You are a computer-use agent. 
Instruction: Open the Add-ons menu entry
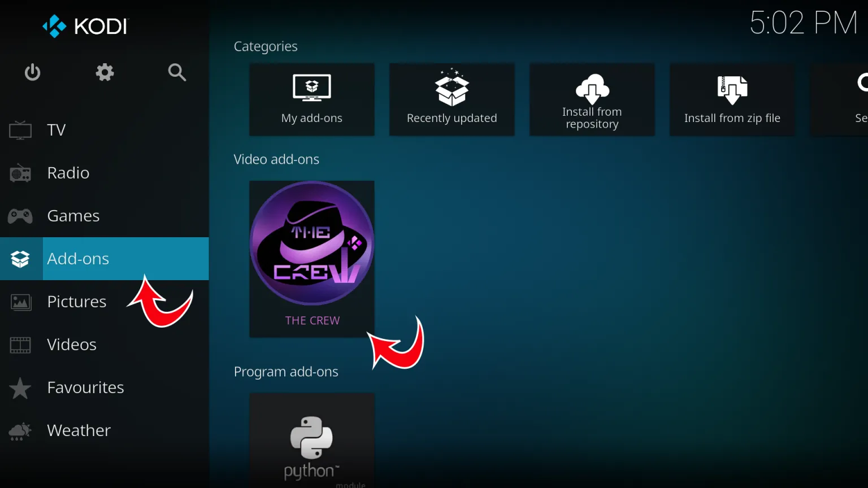click(78, 258)
